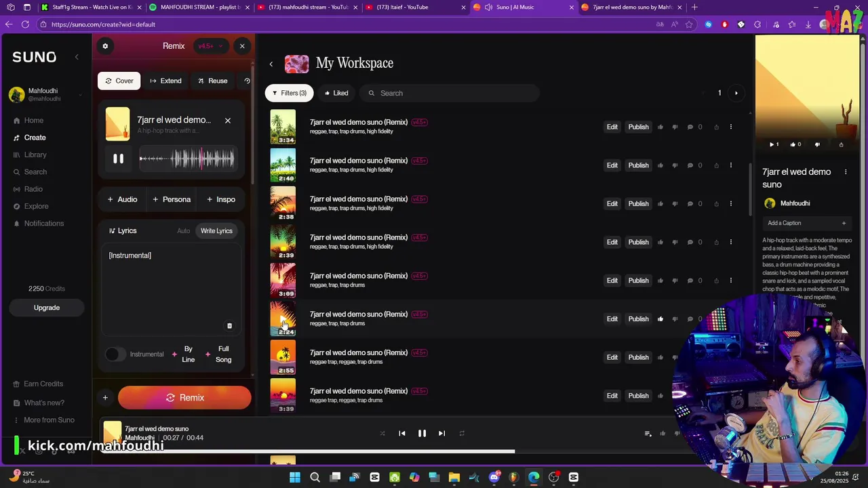Collapse the Suno sidebar with the chevron
Viewport: 868px width, 488px height.
coord(77,57)
